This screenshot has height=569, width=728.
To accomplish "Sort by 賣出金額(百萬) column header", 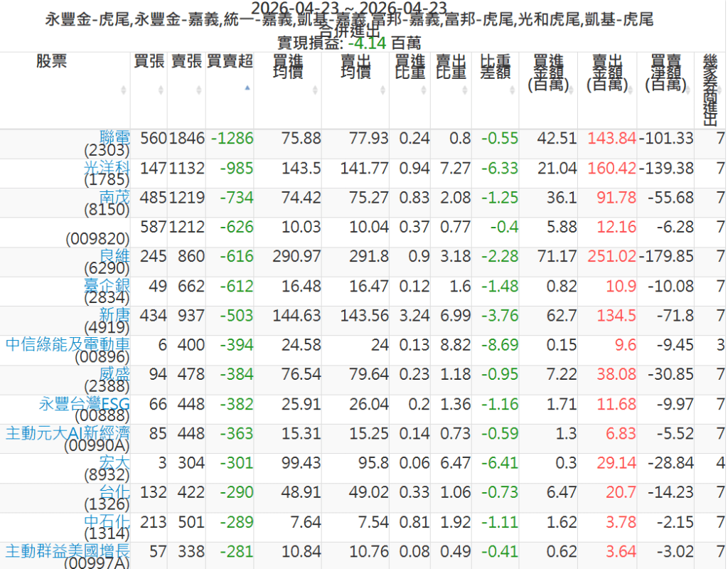I will click(607, 73).
